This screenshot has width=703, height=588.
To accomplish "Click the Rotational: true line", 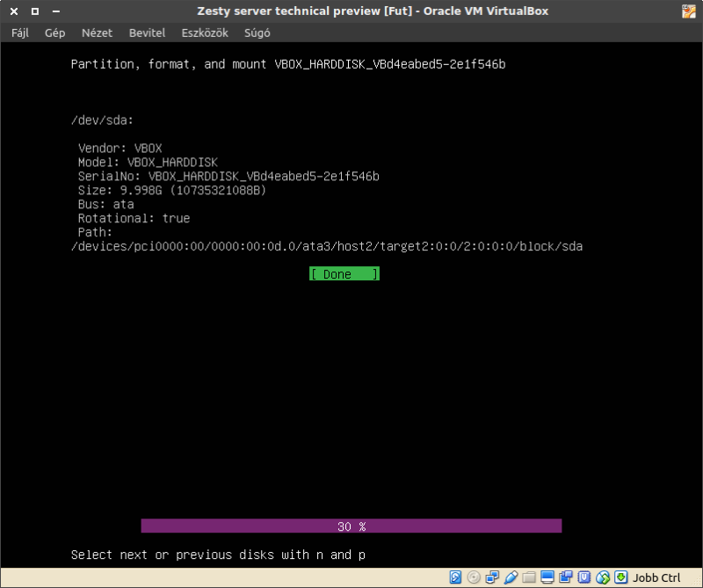I will (x=134, y=218).
